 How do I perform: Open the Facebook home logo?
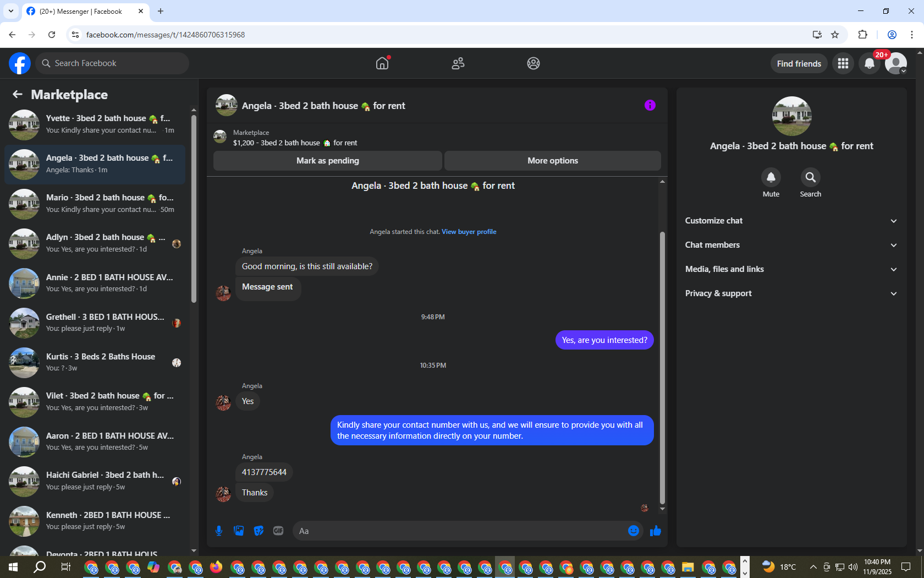[x=20, y=63]
